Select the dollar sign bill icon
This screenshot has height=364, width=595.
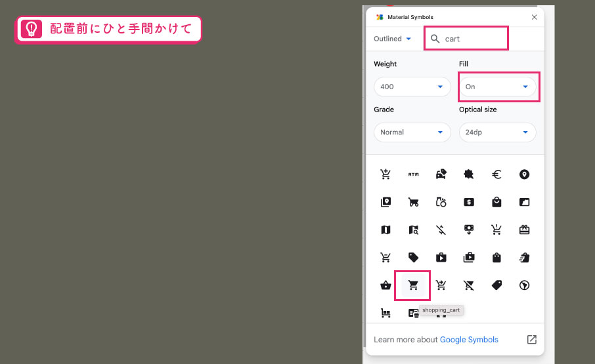tap(469, 202)
